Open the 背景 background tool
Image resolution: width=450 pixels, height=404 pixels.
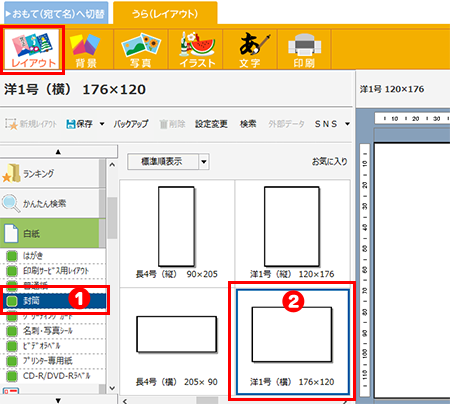coord(86,49)
